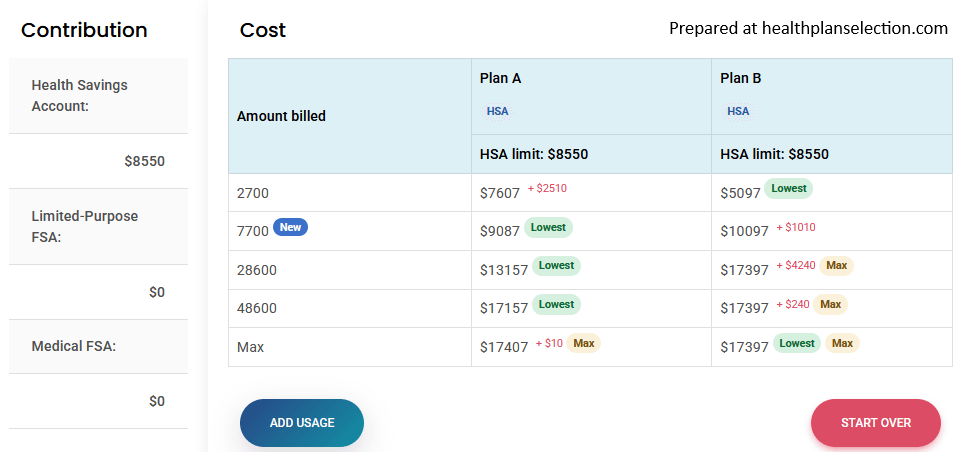Image resolution: width=960 pixels, height=452 pixels.
Task: Click the Max badge next to + $240
Action: (830, 304)
